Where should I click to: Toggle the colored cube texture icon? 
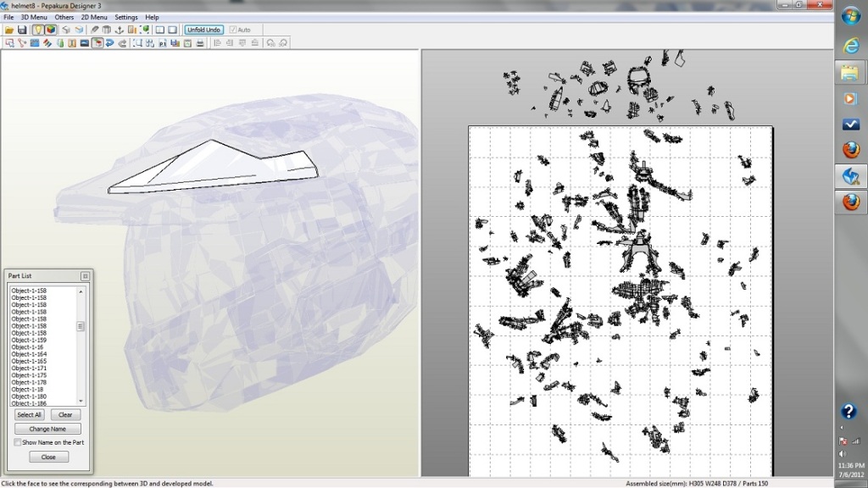(x=50, y=30)
